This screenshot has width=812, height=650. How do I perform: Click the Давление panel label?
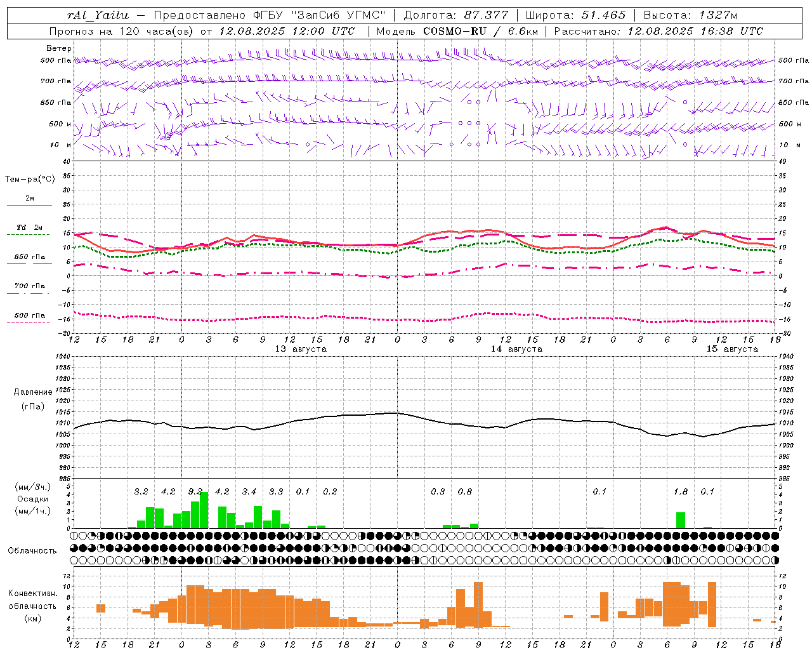point(32,392)
